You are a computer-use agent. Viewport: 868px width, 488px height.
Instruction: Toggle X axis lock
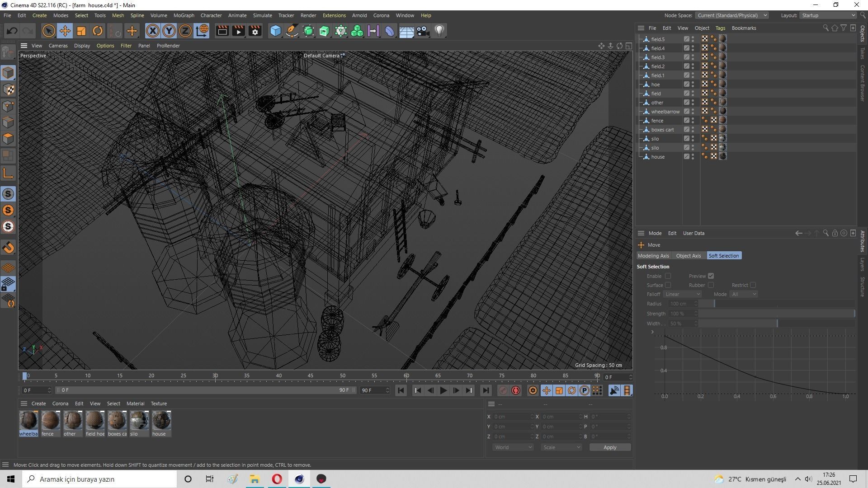pos(153,31)
